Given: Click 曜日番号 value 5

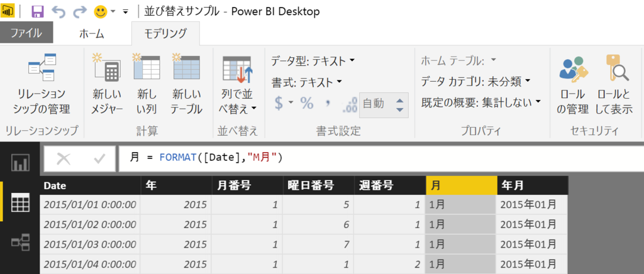Looking at the screenshot, I should tap(318, 204).
